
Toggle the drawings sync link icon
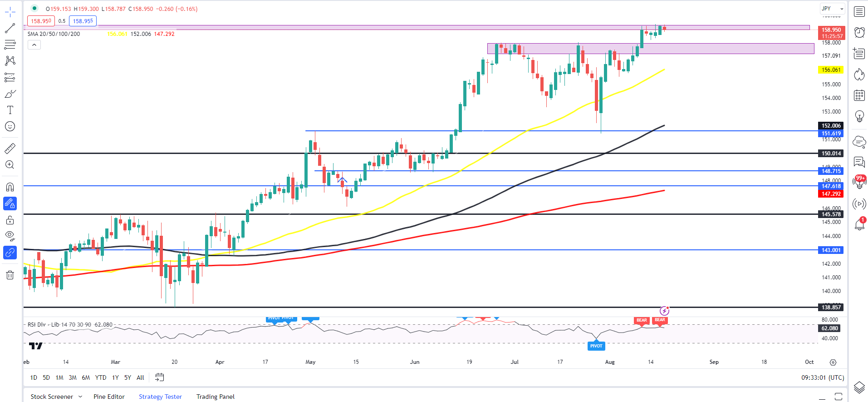[10, 252]
